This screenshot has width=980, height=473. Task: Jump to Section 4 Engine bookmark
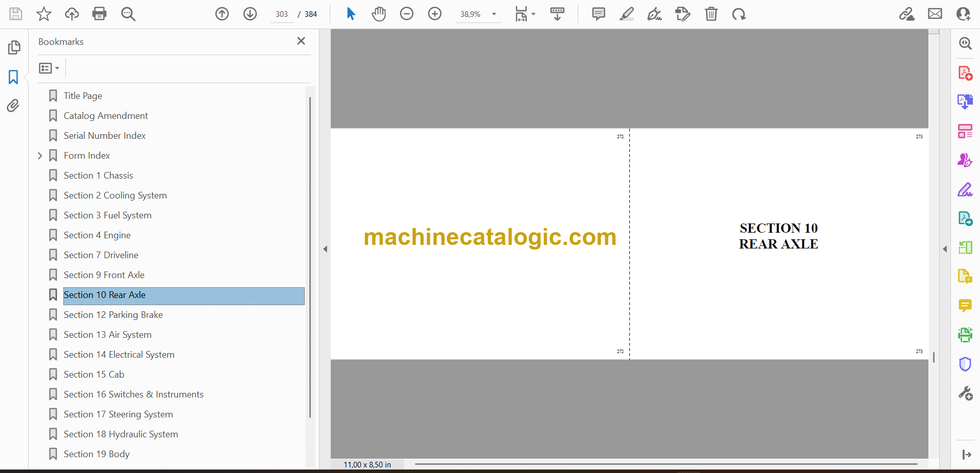point(97,235)
